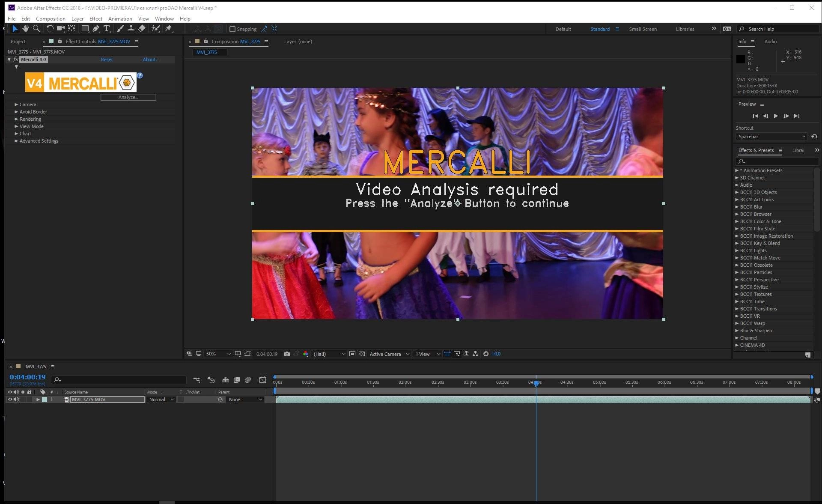This screenshot has height=504, width=822.
Task: Click the Mercalli About link
Action: click(150, 60)
